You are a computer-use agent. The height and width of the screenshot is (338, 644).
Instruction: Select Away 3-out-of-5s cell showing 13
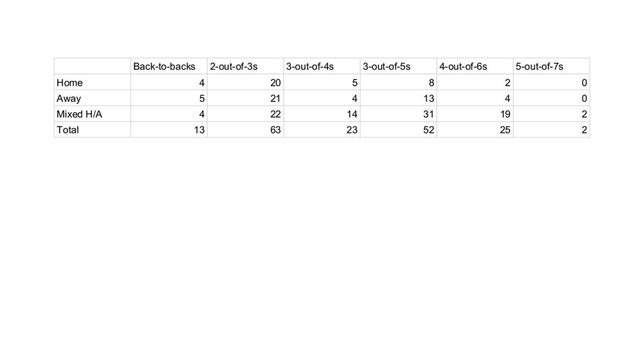(428, 99)
